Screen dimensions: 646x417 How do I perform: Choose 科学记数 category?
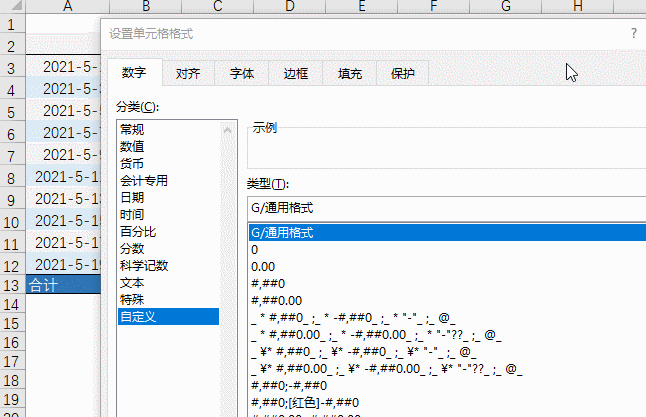click(144, 265)
